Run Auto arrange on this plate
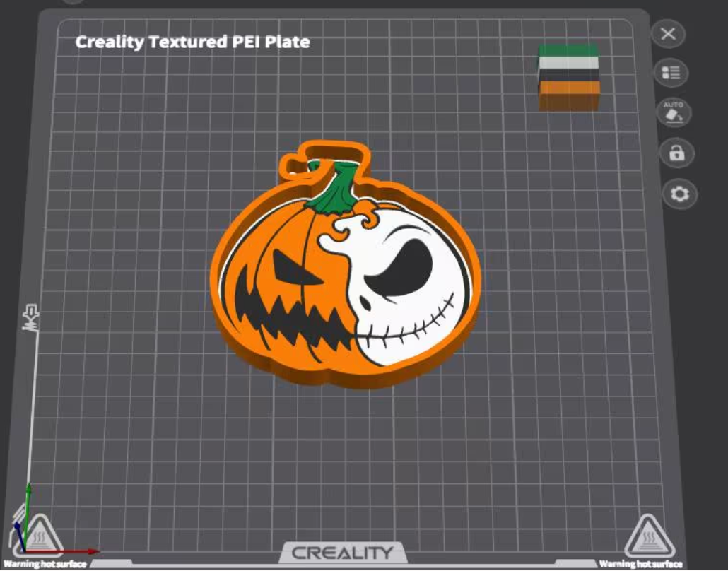 point(674,112)
